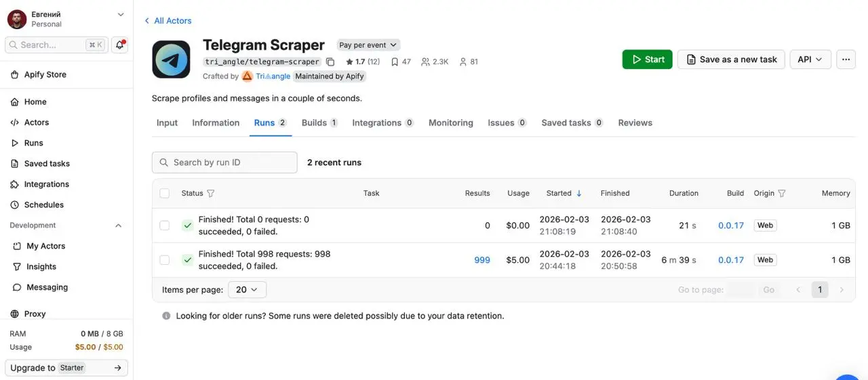Open the Saved tasks tab with 0 badge

[x=572, y=123]
